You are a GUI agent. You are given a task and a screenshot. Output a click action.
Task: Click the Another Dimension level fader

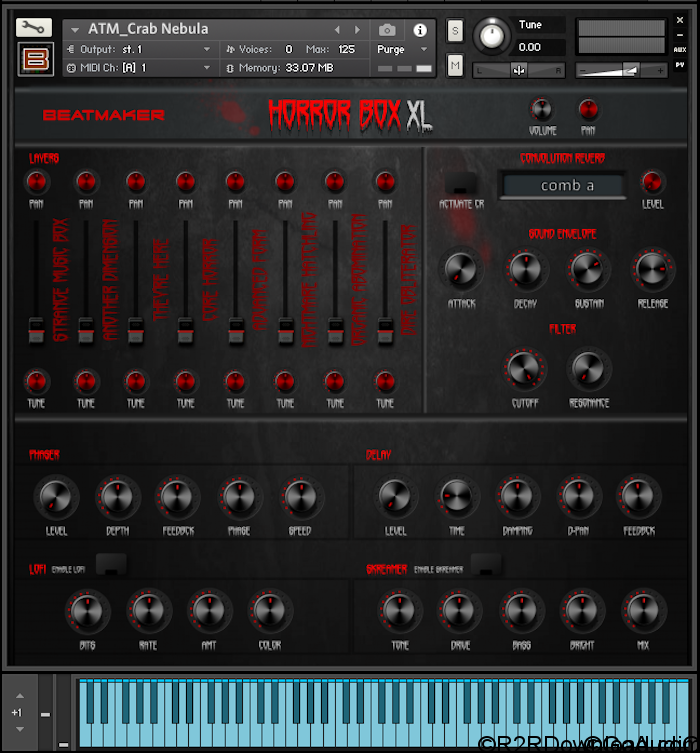(86, 330)
